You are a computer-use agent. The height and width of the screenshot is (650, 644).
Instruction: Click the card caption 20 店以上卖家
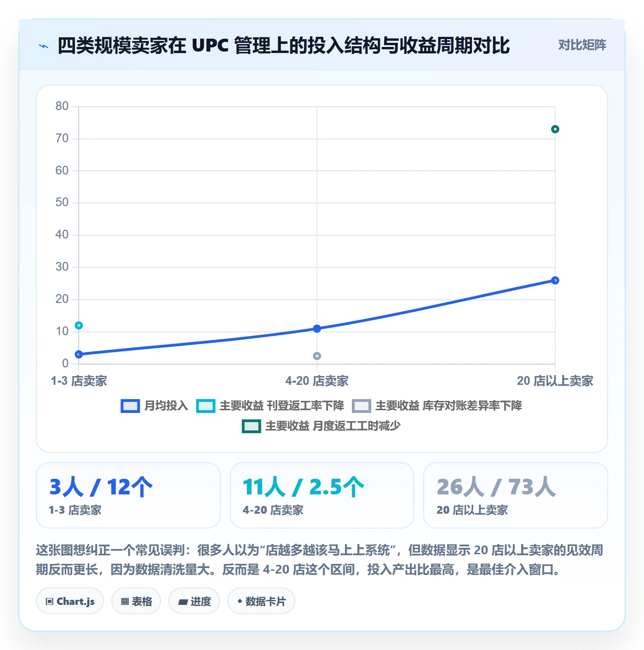472,510
